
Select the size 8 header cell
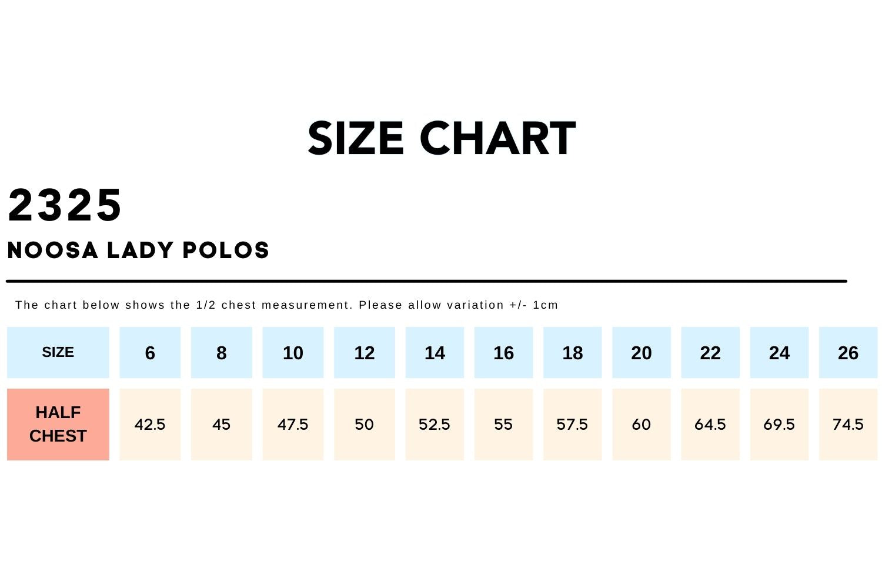pyautogui.click(x=221, y=353)
